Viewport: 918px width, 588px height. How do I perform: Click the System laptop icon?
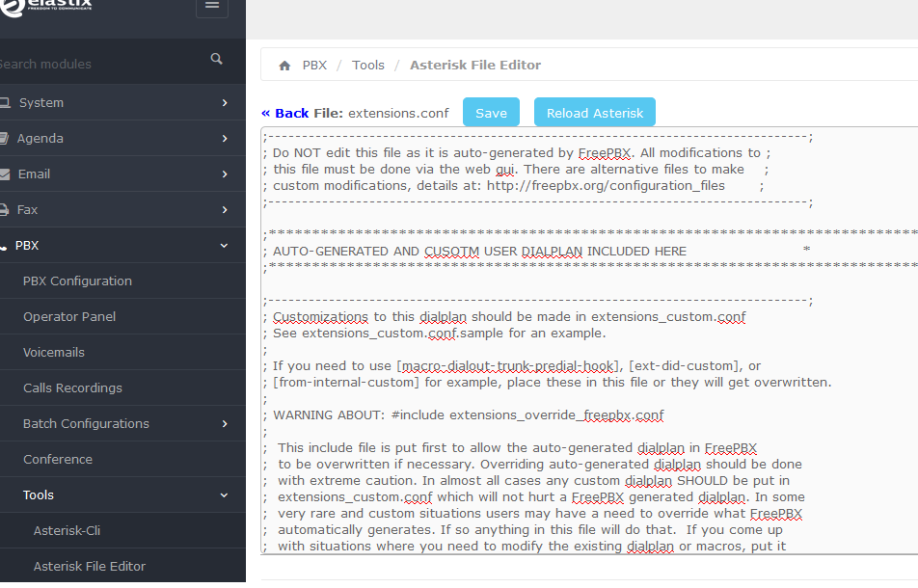point(5,103)
